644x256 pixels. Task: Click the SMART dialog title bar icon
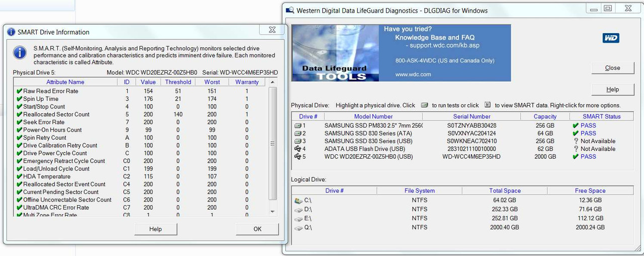click(11, 32)
